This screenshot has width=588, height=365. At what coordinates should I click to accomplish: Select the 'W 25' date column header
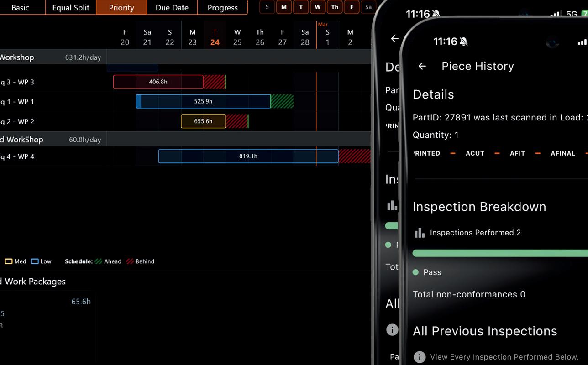click(237, 37)
